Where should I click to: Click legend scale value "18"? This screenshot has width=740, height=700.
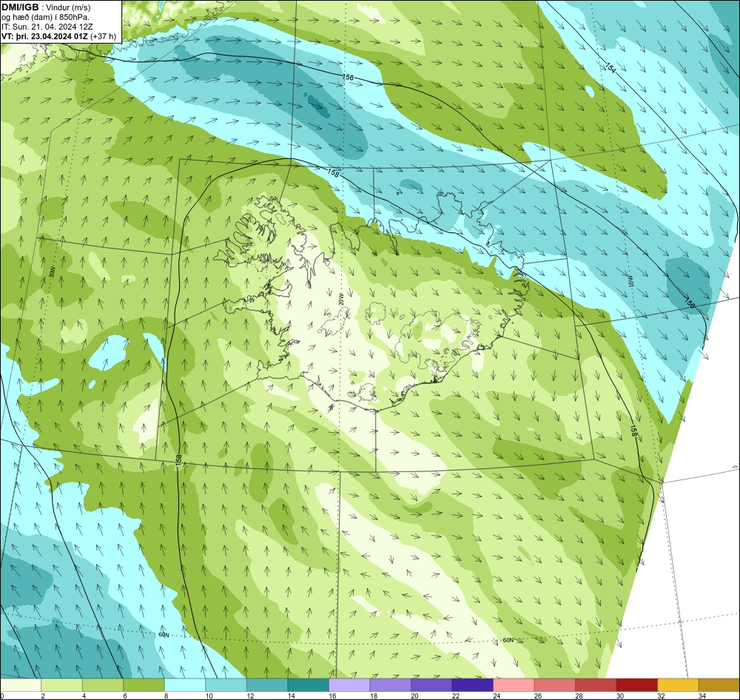[x=373, y=696]
